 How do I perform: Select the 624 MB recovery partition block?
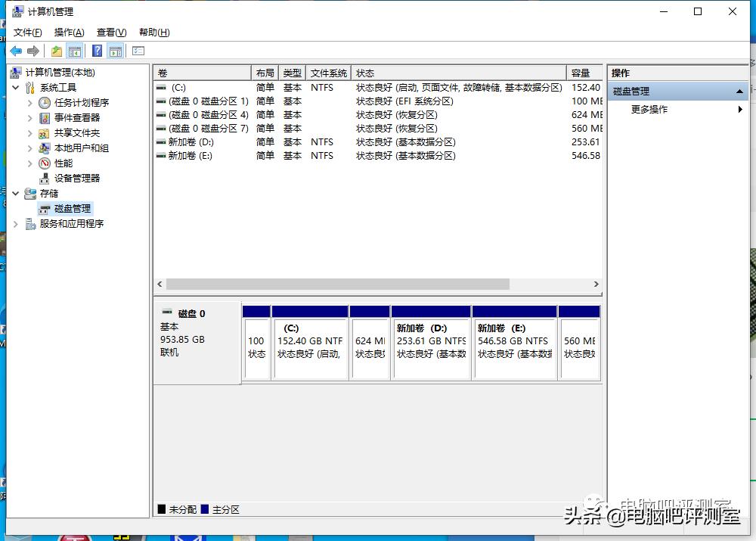(x=370, y=343)
